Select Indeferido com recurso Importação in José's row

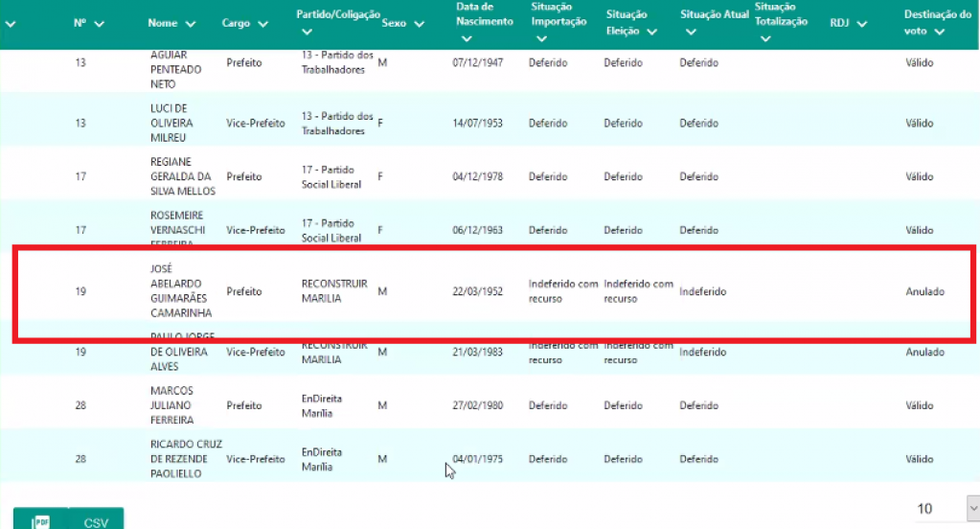(x=563, y=290)
